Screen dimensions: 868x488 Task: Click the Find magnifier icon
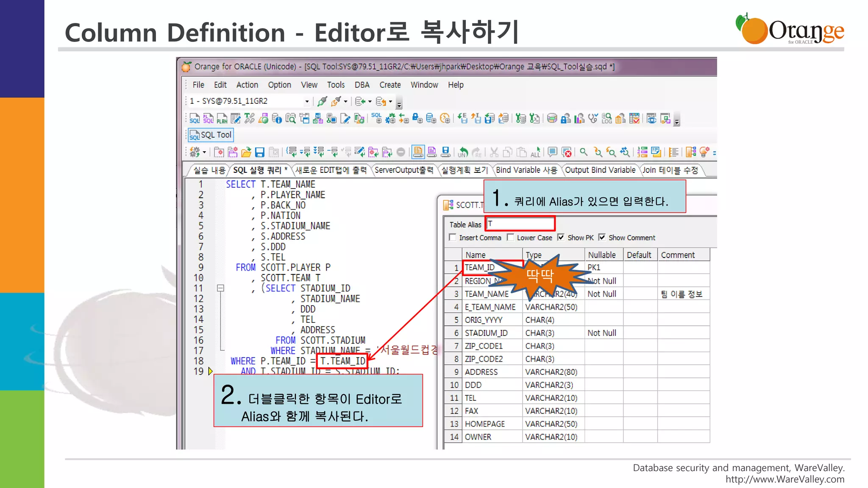pos(584,152)
